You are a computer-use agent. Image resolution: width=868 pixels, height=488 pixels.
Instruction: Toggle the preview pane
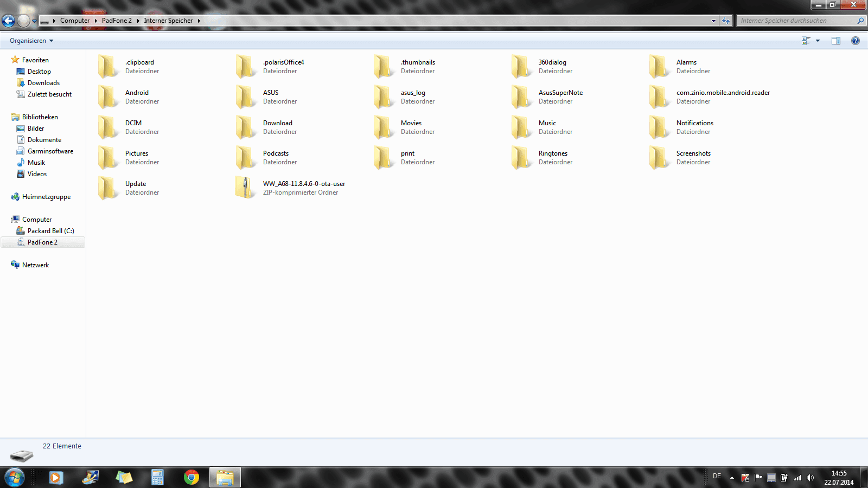(836, 41)
